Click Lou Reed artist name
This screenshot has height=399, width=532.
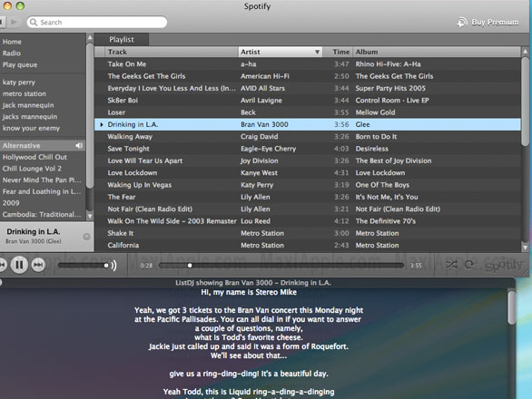[x=255, y=221]
